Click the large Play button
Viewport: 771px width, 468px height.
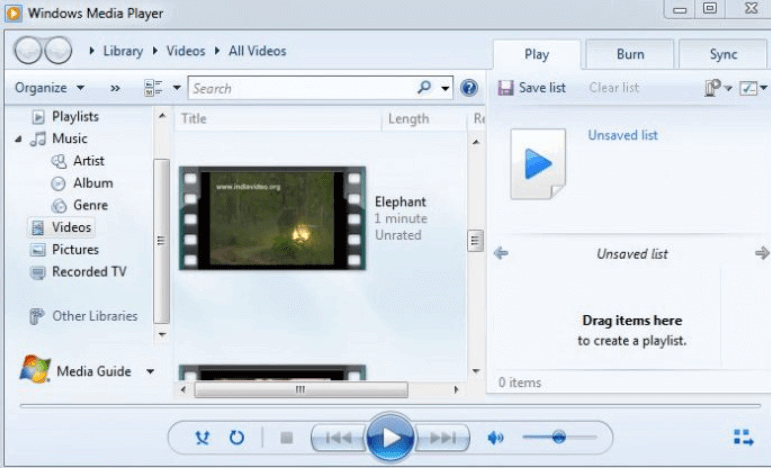tap(390, 437)
